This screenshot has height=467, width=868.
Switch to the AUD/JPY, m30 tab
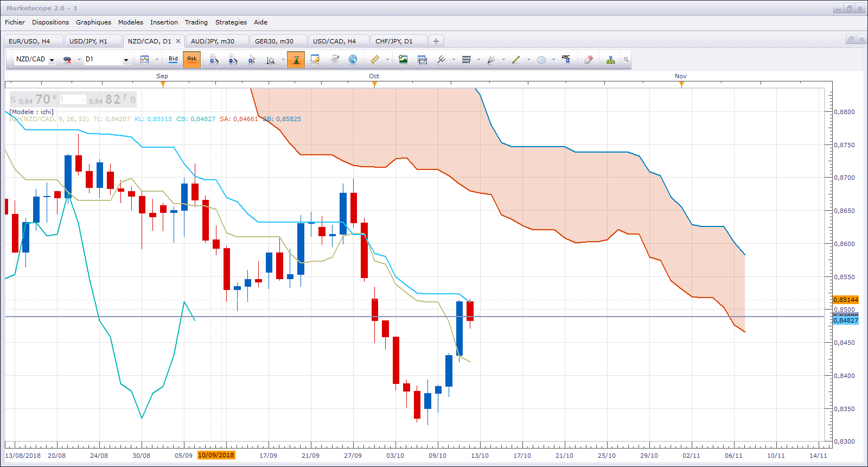coord(217,41)
